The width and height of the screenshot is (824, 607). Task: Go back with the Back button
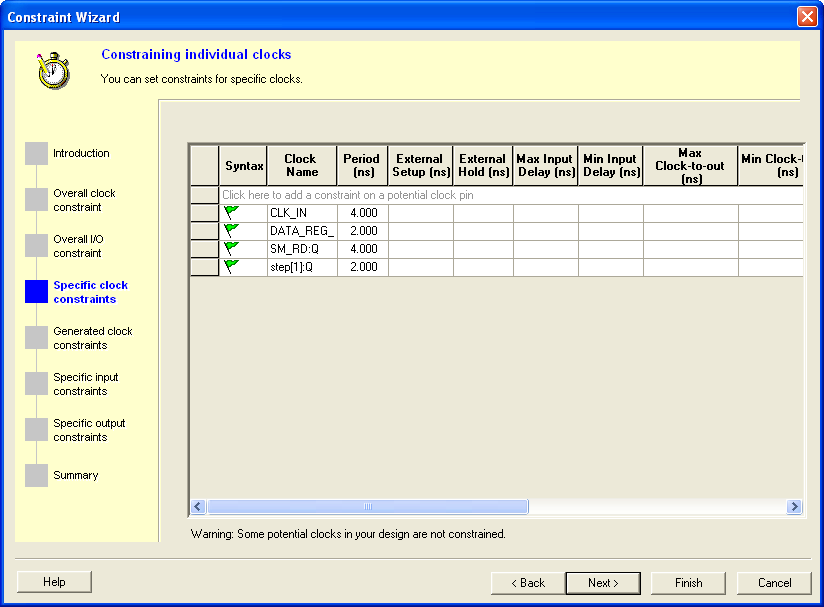pyautogui.click(x=528, y=583)
